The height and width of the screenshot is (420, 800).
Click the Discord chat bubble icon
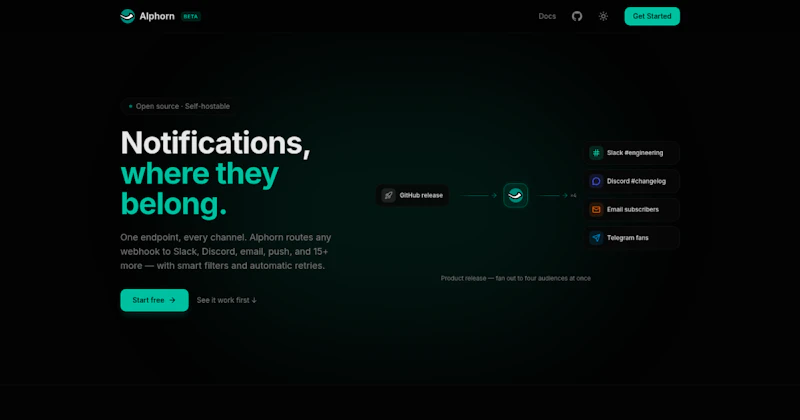596,181
